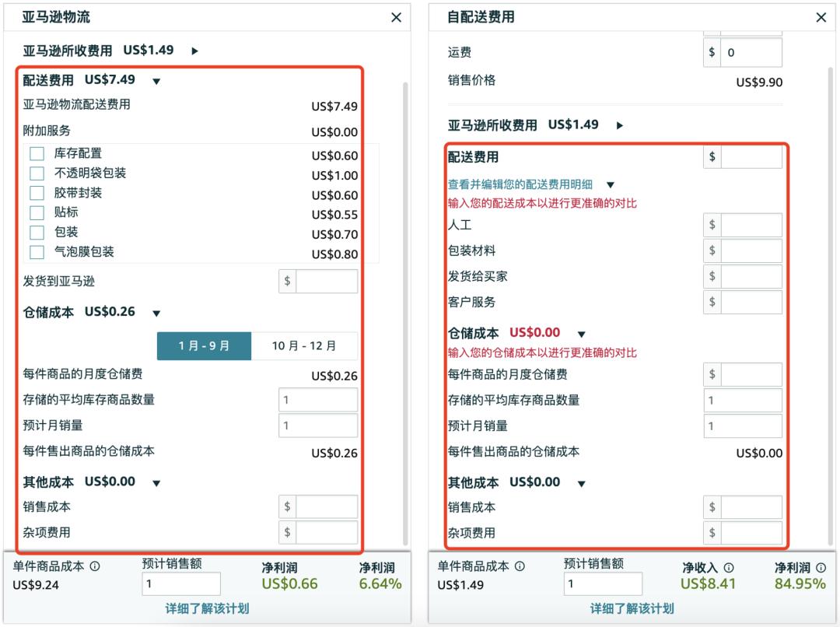Click info icon next to 单件商品成本 in 自配送费用 panel
Viewport: 840px width, 627px height.
pyautogui.click(x=520, y=566)
